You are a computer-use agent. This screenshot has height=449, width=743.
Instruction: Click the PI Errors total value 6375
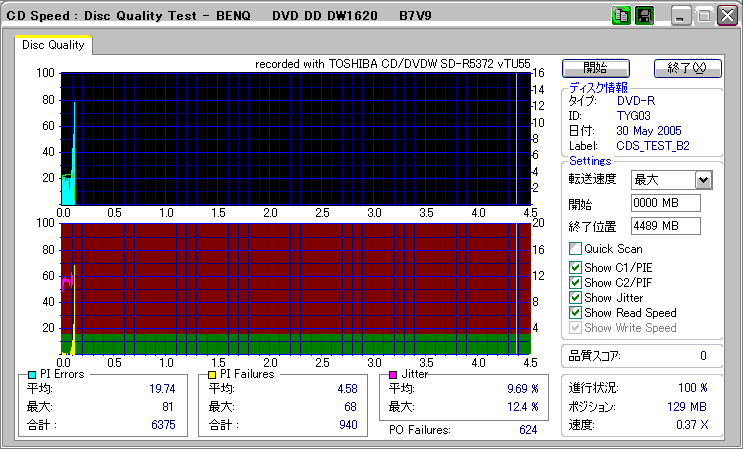coord(163,425)
